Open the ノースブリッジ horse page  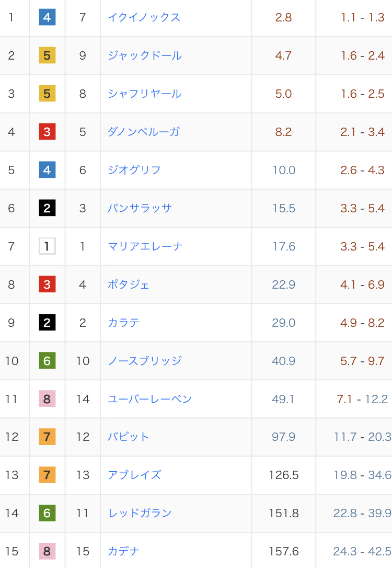click(x=145, y=361)
